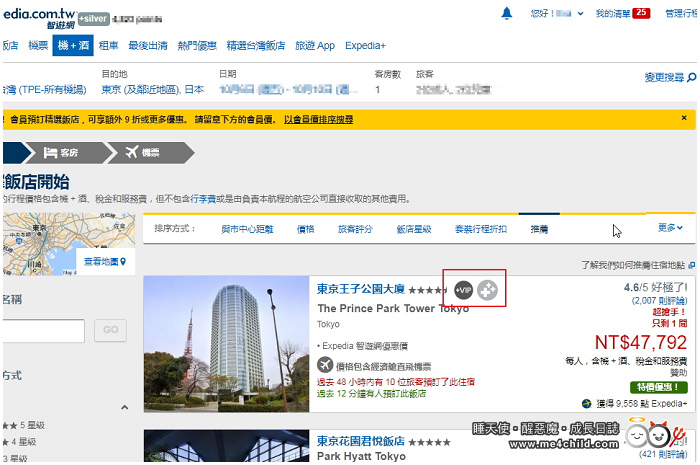Collapse the star rating filter chevron

[x=125, y=407]
